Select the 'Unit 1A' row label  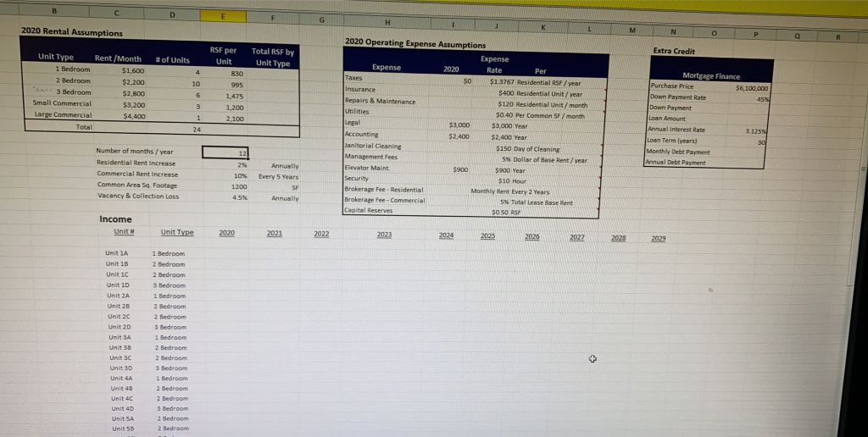116,252
